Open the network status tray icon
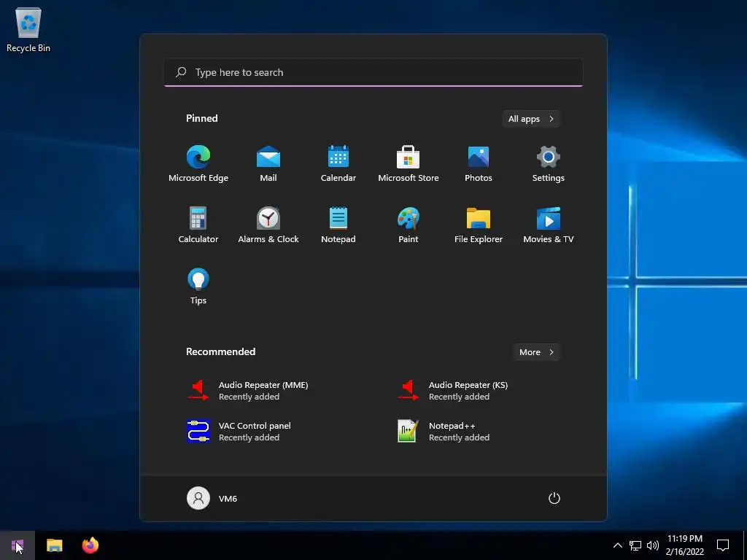The image size is (747, 560). 635,545
